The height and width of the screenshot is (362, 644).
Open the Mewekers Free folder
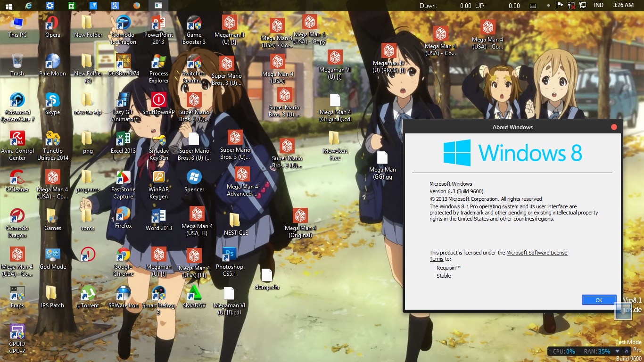pyautogui.click(x=335, y=146)
